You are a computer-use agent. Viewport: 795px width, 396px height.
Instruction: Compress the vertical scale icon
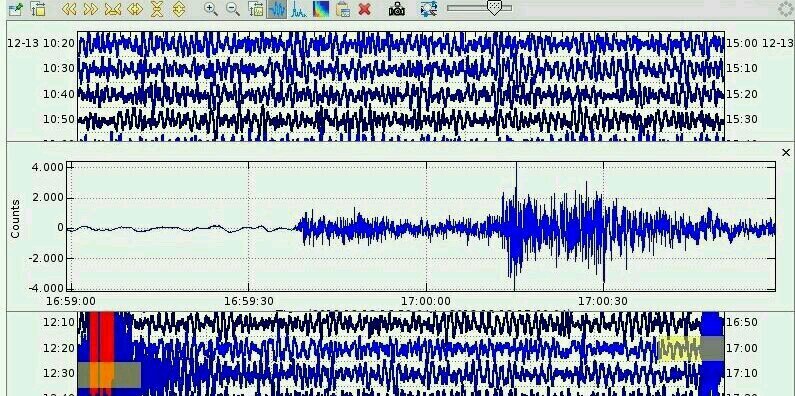(x=157, y=9)
